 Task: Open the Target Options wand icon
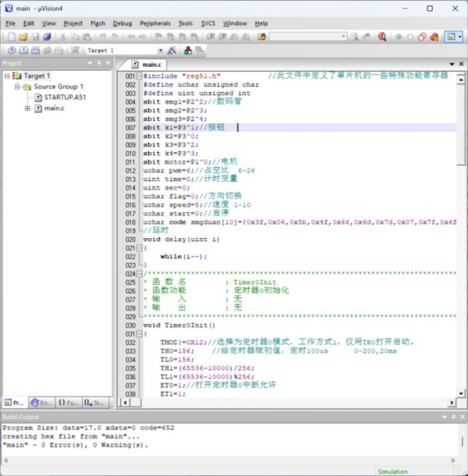tap(172, 51)
